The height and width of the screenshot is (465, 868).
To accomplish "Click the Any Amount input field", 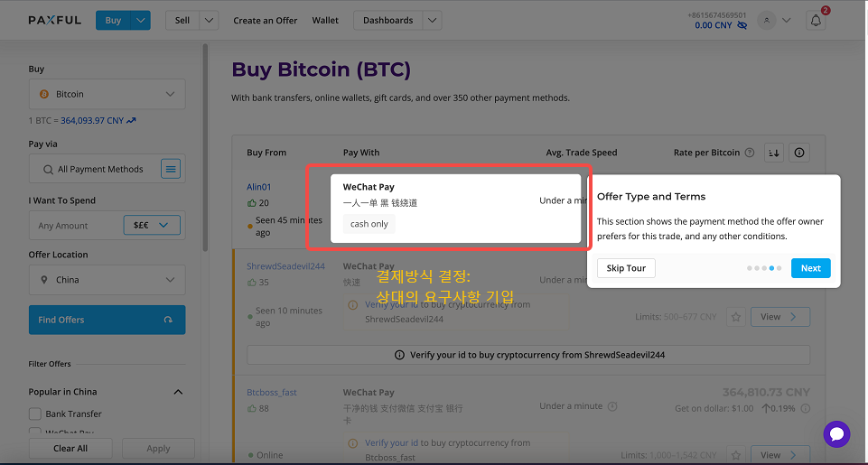I will [76, 226].
